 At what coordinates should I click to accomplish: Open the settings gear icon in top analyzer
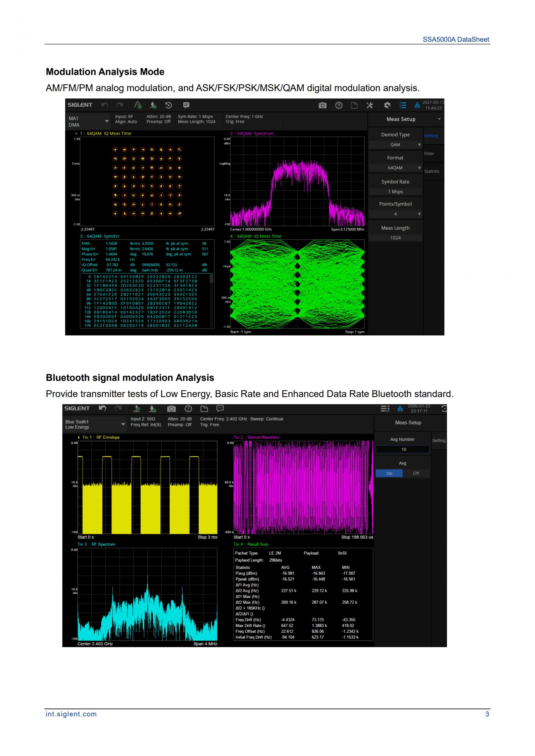click(x=387, y=105)
